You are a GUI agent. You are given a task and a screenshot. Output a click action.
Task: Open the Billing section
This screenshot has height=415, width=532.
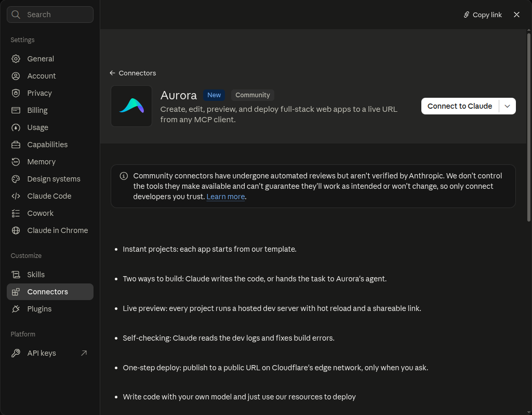coord(50,110)
